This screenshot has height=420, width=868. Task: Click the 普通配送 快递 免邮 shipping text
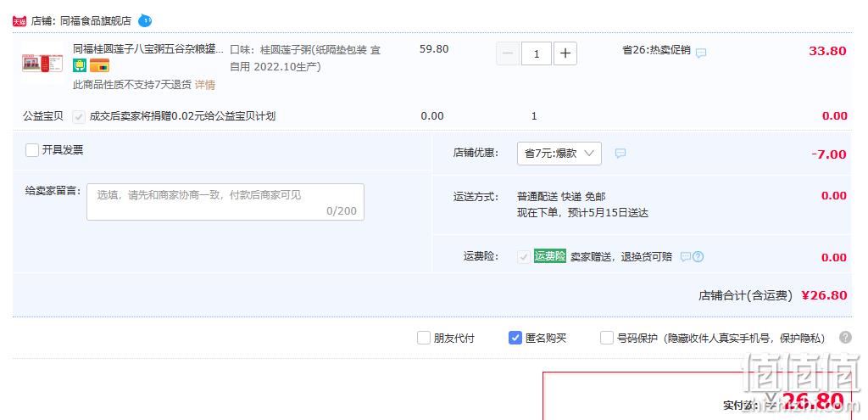pyautogui.click(x=561, y=197)
